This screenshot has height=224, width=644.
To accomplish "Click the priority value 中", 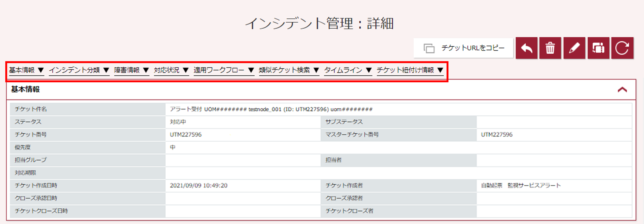I will click(x=173, y=147).
